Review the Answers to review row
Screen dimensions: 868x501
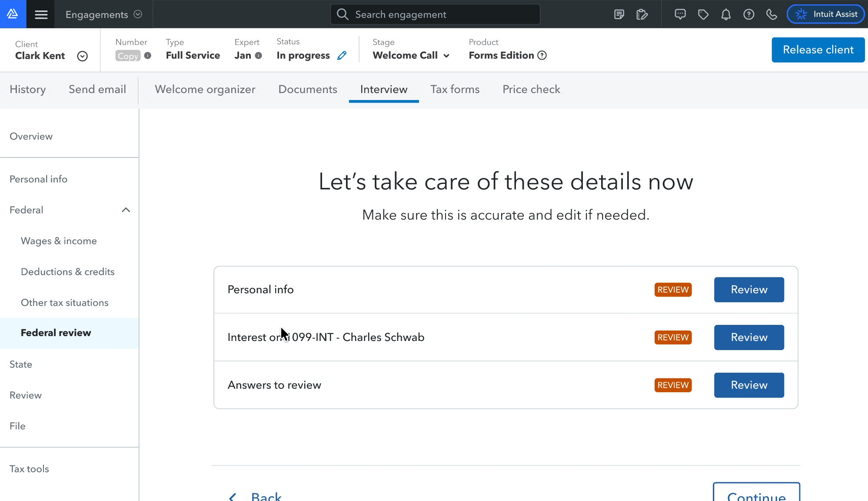tap(749, 385)
